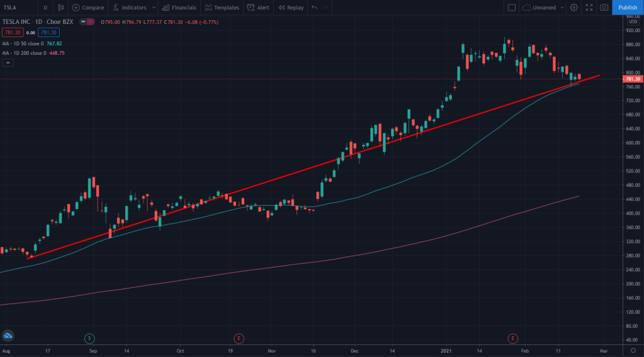Expand the Unnamed chart layout dropdown
The height and width of the screenshot is (357, 644).
click(x=562, y=8)
